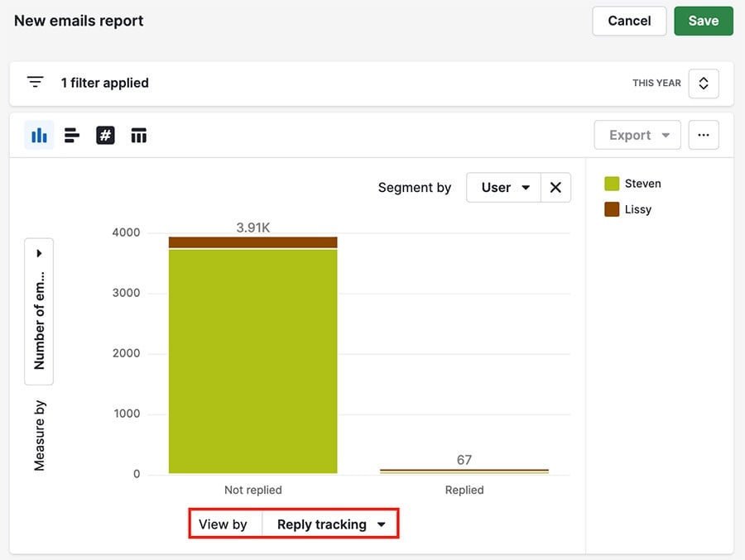This screenshot has width=745, height=560.
Task: Expand the Number of emails axis panel
Action: click(39, 252)
